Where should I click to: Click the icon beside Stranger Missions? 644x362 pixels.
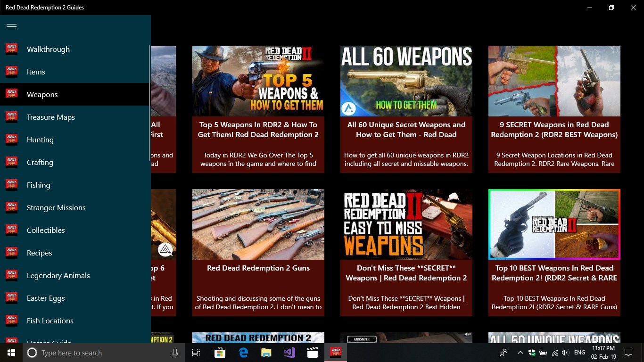point(11,207)
